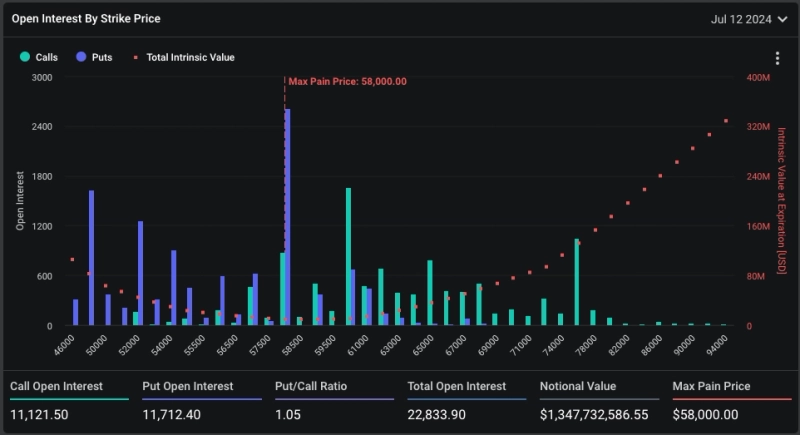Click the red Total Intrinsic Value marker

(x=136, y=58)
